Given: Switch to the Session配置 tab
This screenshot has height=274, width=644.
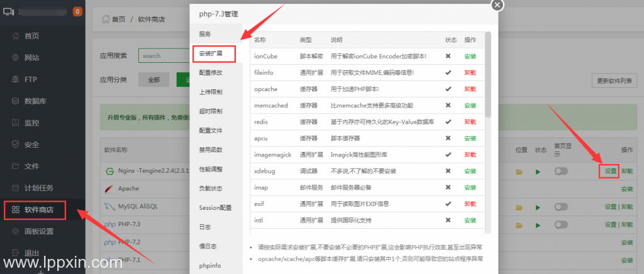Looking at the screenshot, I should click(216, 207).
